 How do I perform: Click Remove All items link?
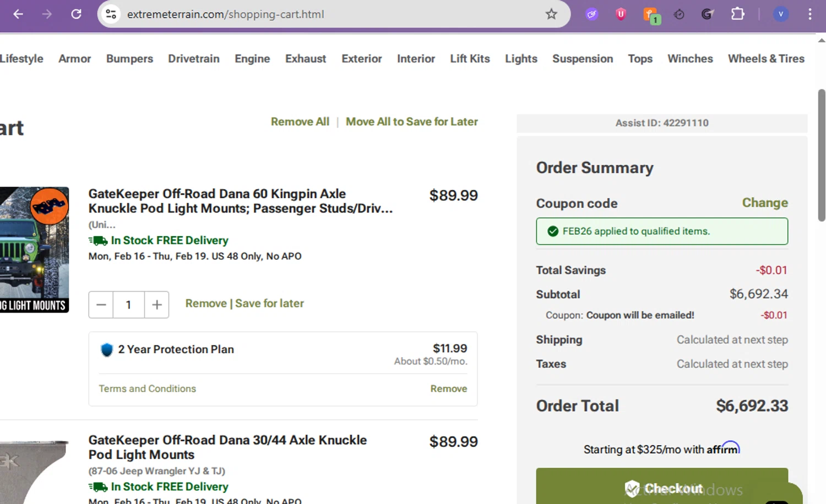[x=300, y=122]
